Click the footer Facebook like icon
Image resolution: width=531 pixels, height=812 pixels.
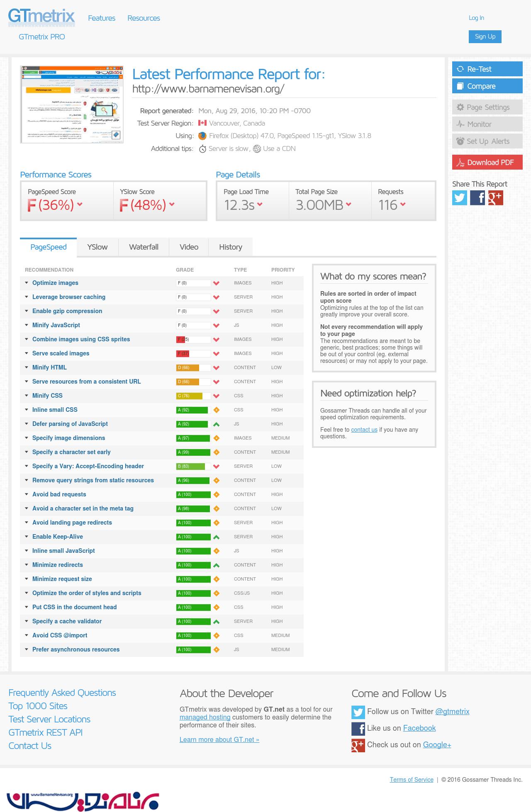pos(358,729)
